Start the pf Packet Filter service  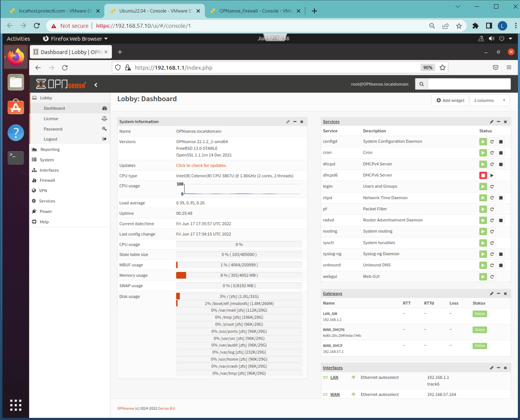click(x=483, y=209)
